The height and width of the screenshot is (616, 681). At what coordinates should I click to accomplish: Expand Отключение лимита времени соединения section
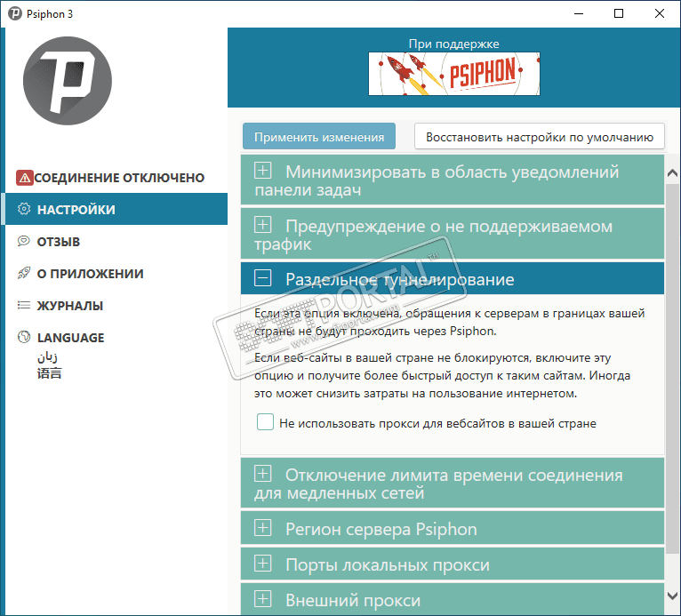coord(453,484)
